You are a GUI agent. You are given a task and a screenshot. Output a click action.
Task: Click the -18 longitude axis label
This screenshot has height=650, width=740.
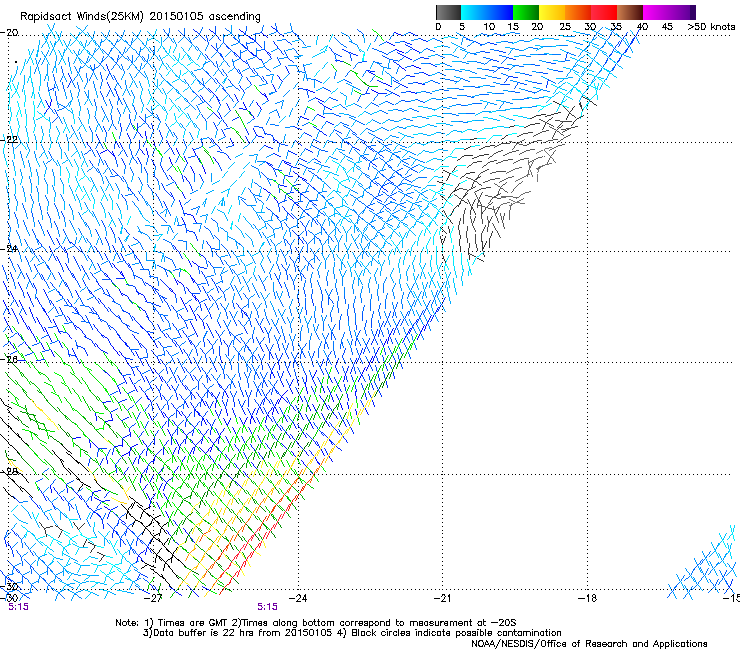point(587,598)
